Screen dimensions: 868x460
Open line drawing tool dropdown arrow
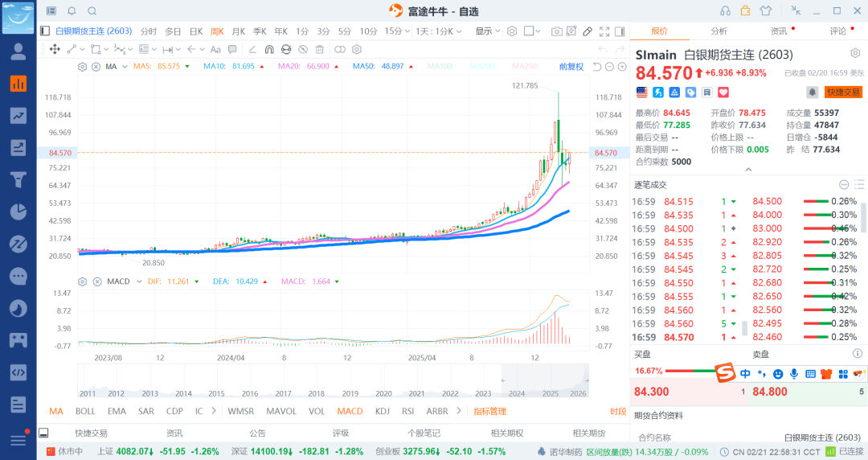coord(83,49)
